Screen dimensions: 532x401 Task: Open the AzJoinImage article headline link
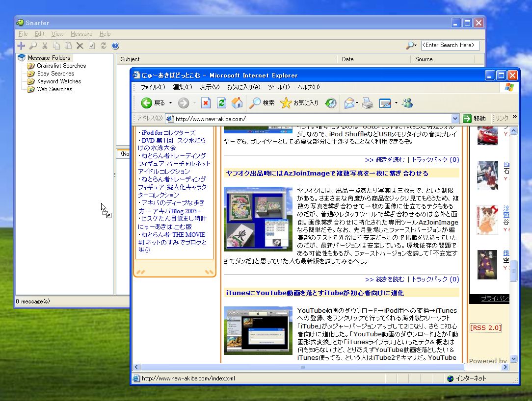click(327, 173)
